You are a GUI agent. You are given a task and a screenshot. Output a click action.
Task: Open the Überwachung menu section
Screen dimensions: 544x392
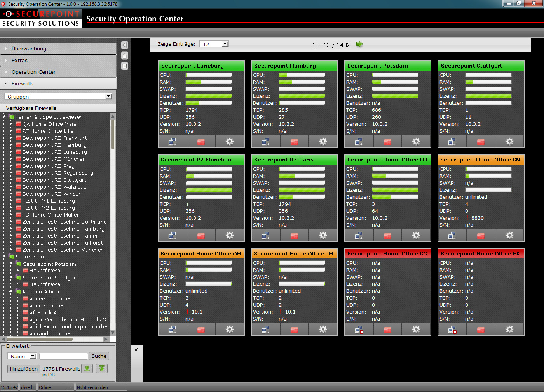tap(58, 49)
